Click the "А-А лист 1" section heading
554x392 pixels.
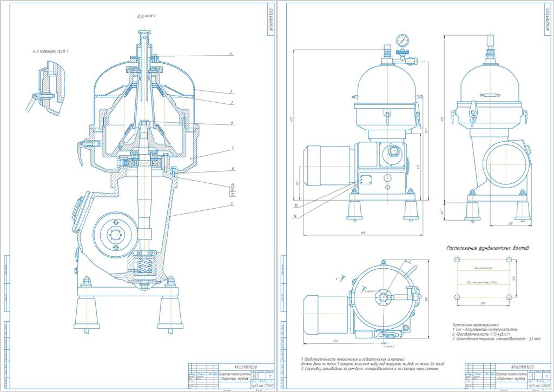pos(146,16)
